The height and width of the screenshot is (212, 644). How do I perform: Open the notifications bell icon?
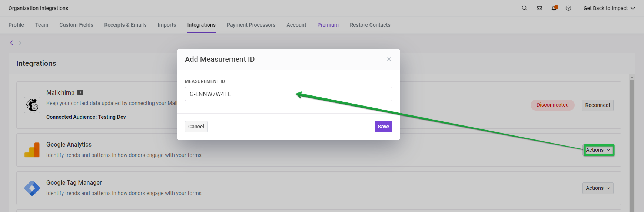click(x=554, y=8)
